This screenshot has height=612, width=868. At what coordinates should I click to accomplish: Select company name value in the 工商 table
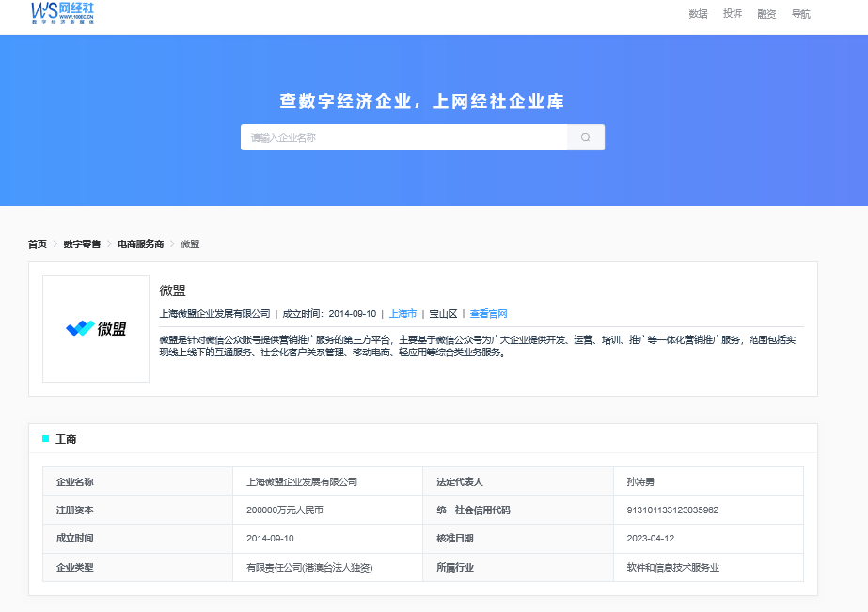[302, 482]
